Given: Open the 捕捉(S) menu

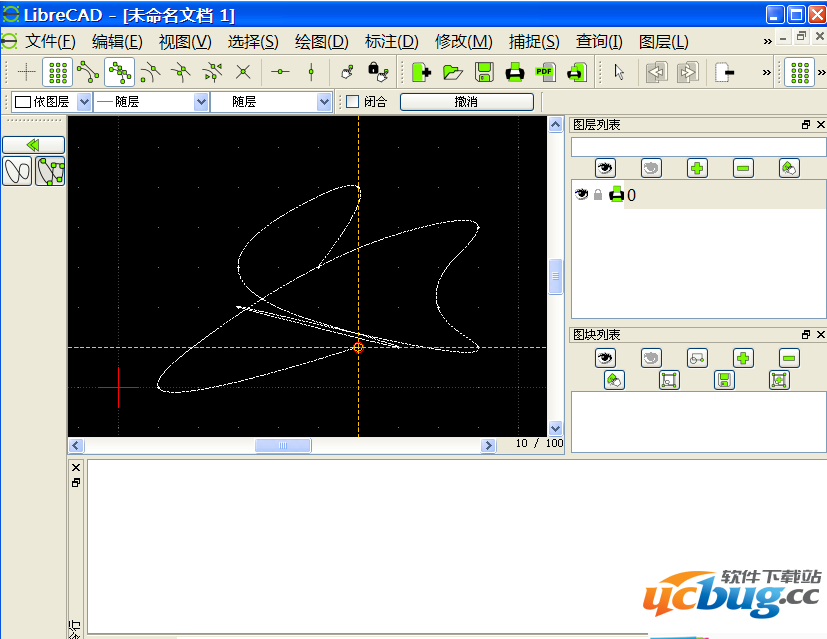Looking at the screenshot, I should pyautogui.click(x=534, y=42).
